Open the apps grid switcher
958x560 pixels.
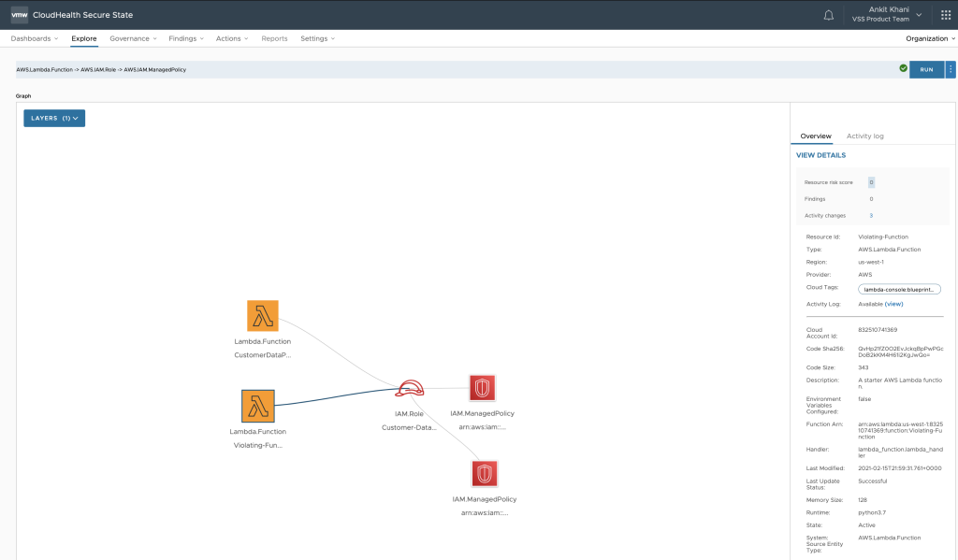point(945,15)
